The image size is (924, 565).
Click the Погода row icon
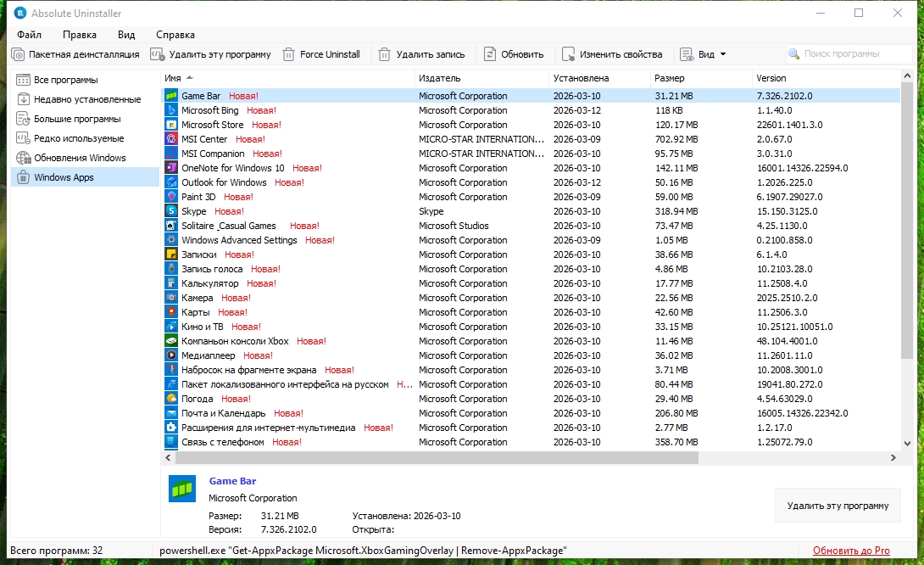[x=171, y=399]
